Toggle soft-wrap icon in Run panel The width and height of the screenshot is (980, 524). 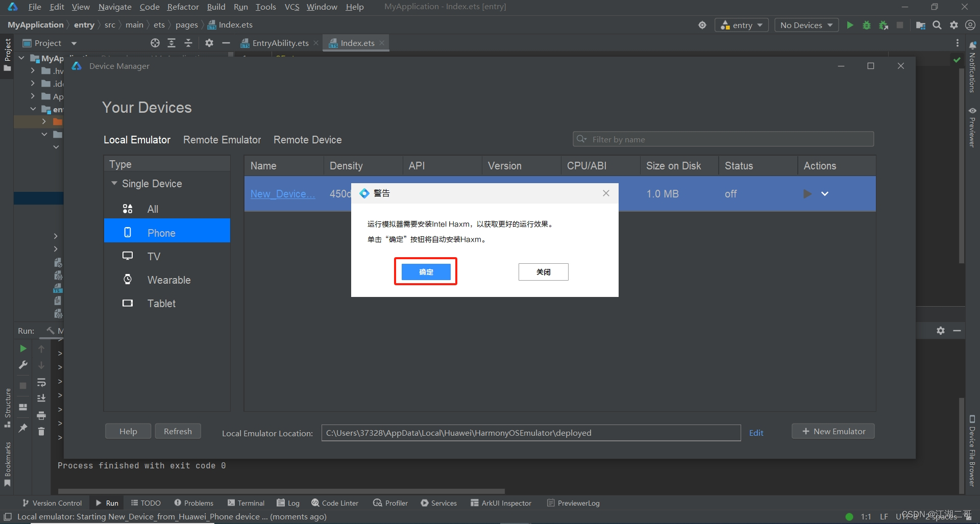point(41,382)
